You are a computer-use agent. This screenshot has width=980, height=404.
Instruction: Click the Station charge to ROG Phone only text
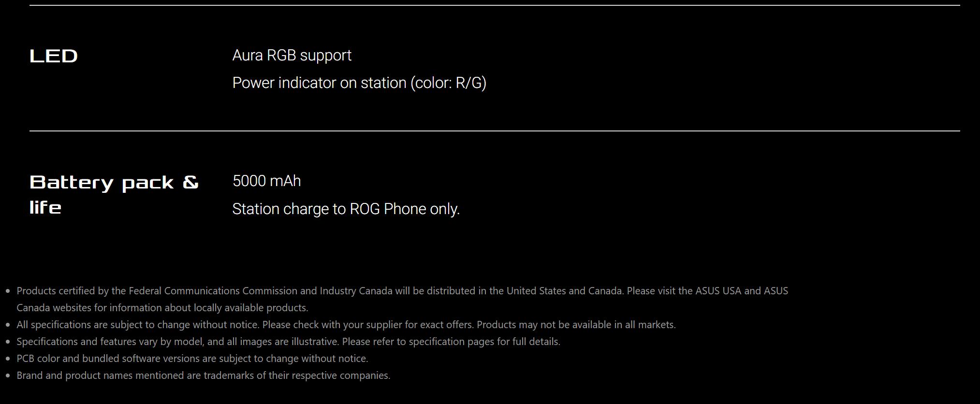pos(346,209)
